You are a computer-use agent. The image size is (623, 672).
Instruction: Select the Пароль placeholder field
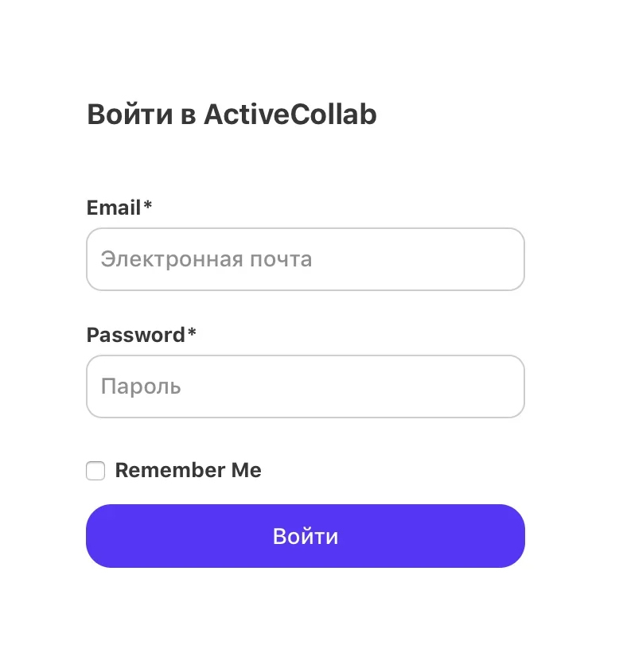click(305, 386)
